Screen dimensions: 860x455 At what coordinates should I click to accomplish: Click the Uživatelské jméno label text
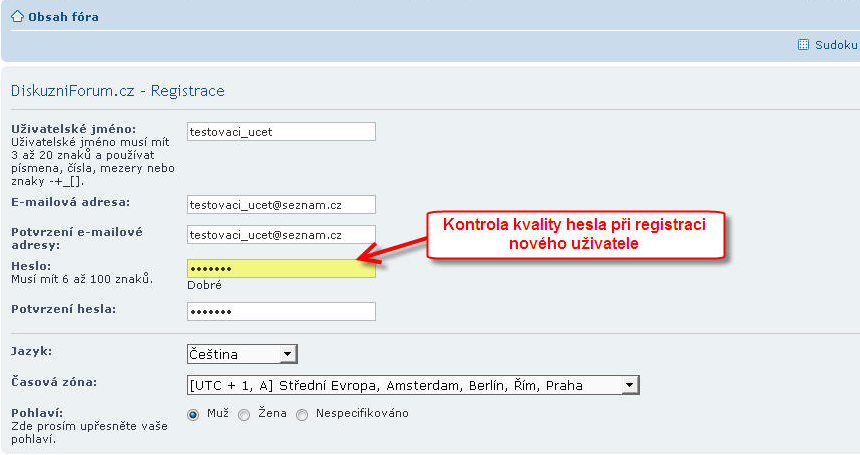(71, 128)
